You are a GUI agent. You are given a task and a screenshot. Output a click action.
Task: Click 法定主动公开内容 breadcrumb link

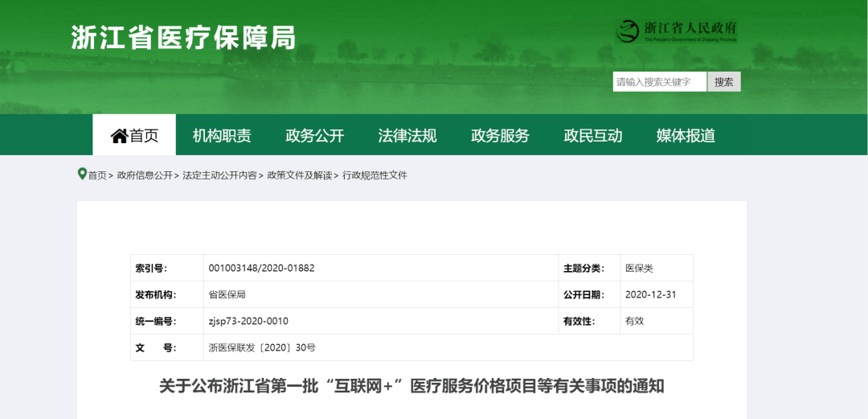click(x=219, y=175)
